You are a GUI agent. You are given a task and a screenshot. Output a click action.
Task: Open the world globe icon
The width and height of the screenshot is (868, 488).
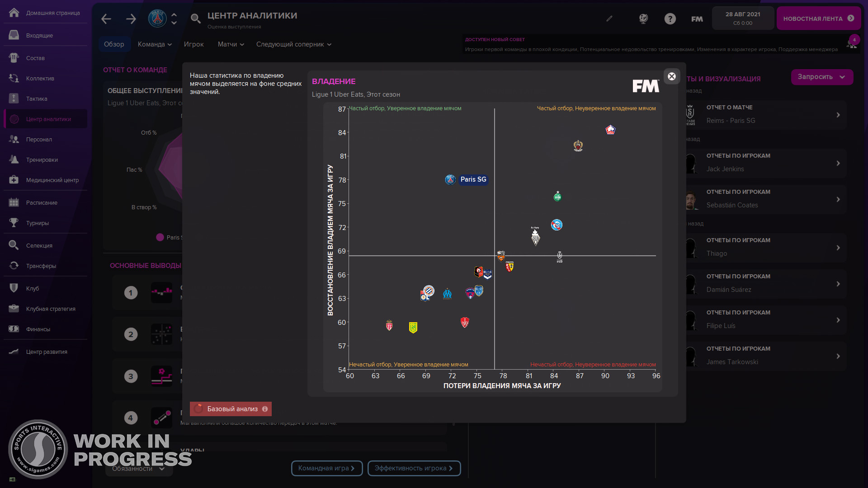pyautogui.click(x=643, y=19)
